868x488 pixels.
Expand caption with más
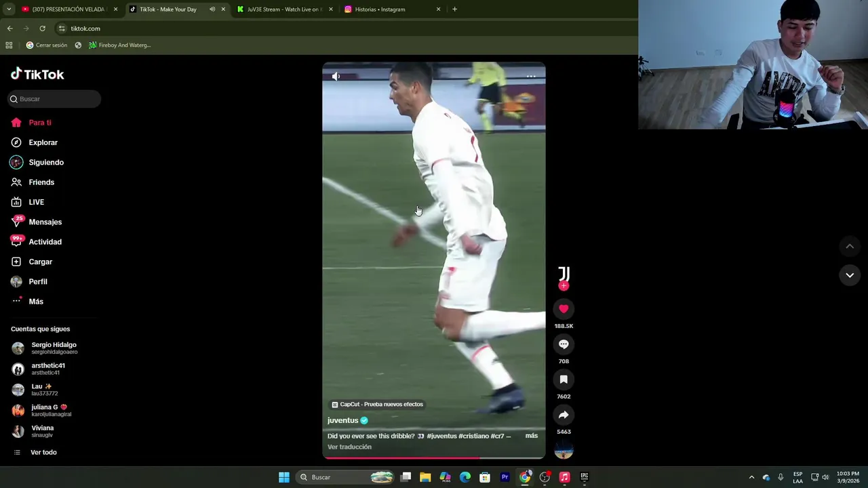[x=532, y=436]
